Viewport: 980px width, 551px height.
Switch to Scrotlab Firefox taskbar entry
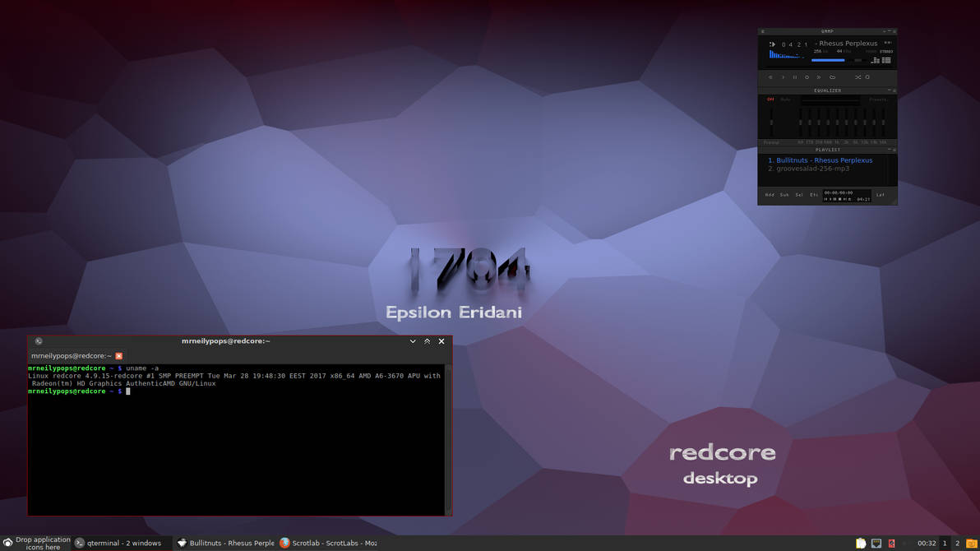328,543
